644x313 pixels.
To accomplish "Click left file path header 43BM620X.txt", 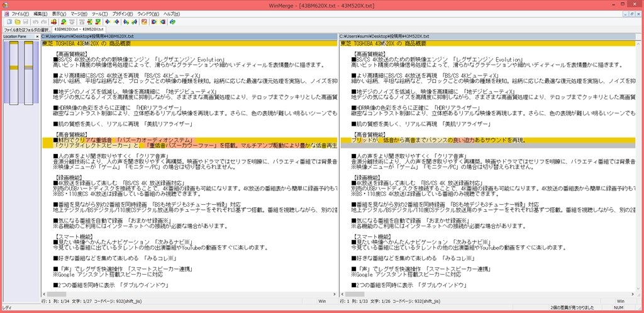I will tap(189, 36).
